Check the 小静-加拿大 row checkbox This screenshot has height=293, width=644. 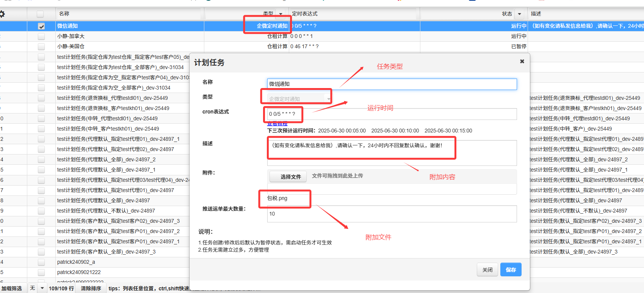41,36
